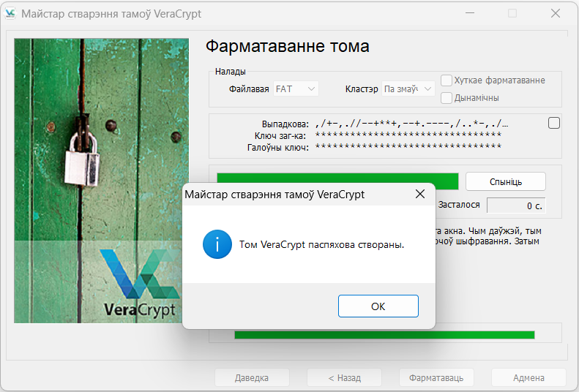Image resolution: width=579 pixels, height=392 pixels.
Task: Click the Засталося remaining time field
Action: click(x=516, y=206)
